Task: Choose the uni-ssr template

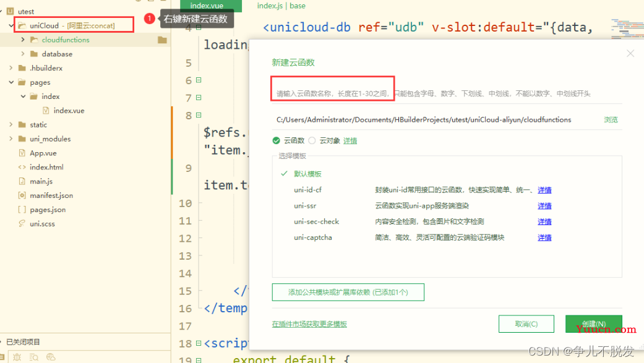Action: pyautogui.click(x=305, y=206)
